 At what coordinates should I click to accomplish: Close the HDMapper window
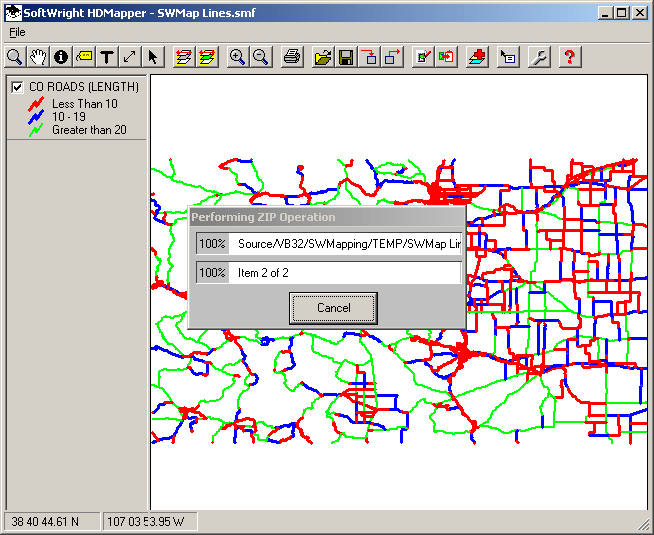(x=639, y=13)
